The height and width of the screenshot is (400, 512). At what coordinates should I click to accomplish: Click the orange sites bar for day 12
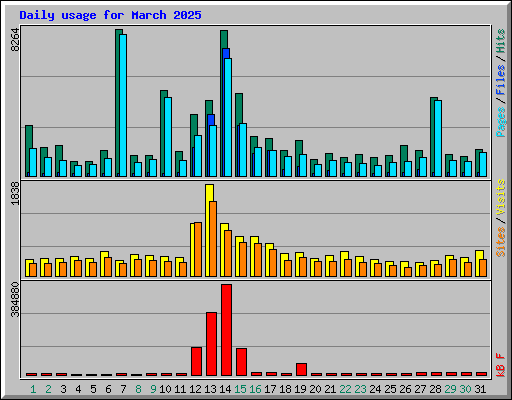[x=198, y=249]
